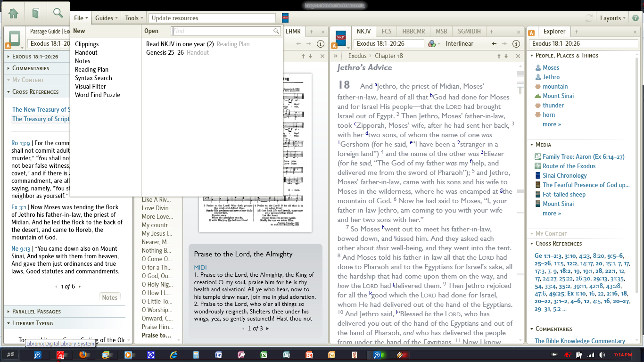Toggle Interlinear display in NKJV panel
This screenshot has width=644, height=362.
click(459, 44)
